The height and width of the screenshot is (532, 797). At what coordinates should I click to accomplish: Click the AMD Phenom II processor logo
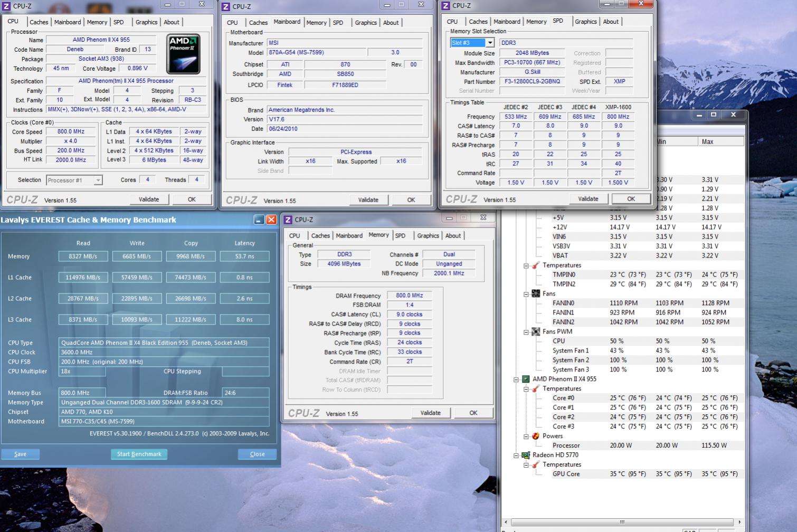[183, 54]
